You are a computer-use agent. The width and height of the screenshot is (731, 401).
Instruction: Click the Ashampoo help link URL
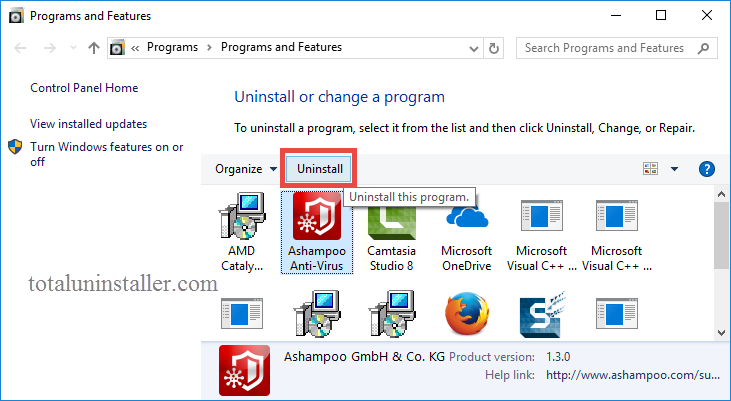(633, 375)
